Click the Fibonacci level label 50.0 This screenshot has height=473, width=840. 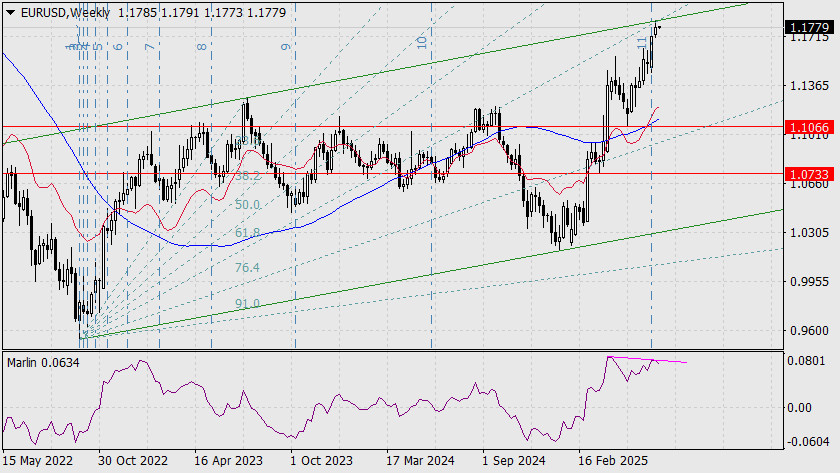pyautogui.click(x=248, y=205)
